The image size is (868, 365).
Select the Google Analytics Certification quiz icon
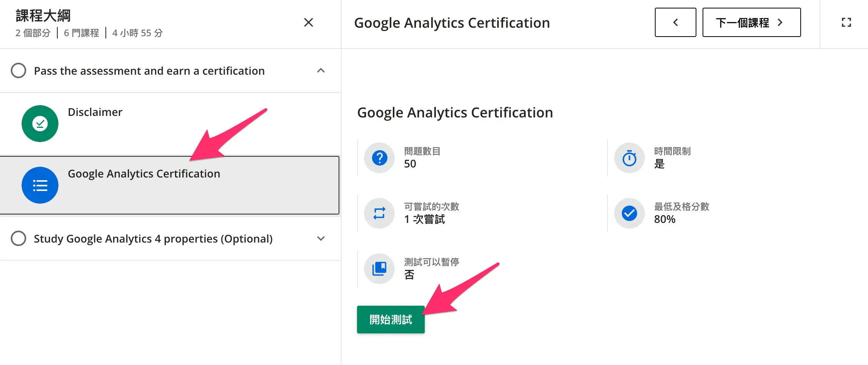click(40, 185)
